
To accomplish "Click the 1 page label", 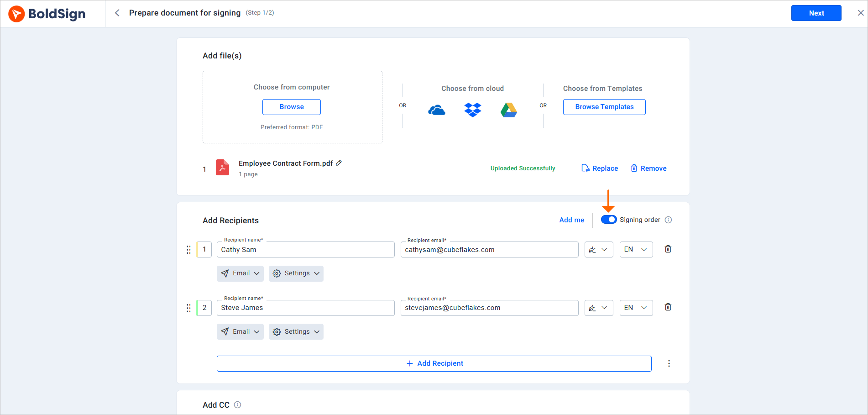I will pyautogui.click(x=248, y=174).
